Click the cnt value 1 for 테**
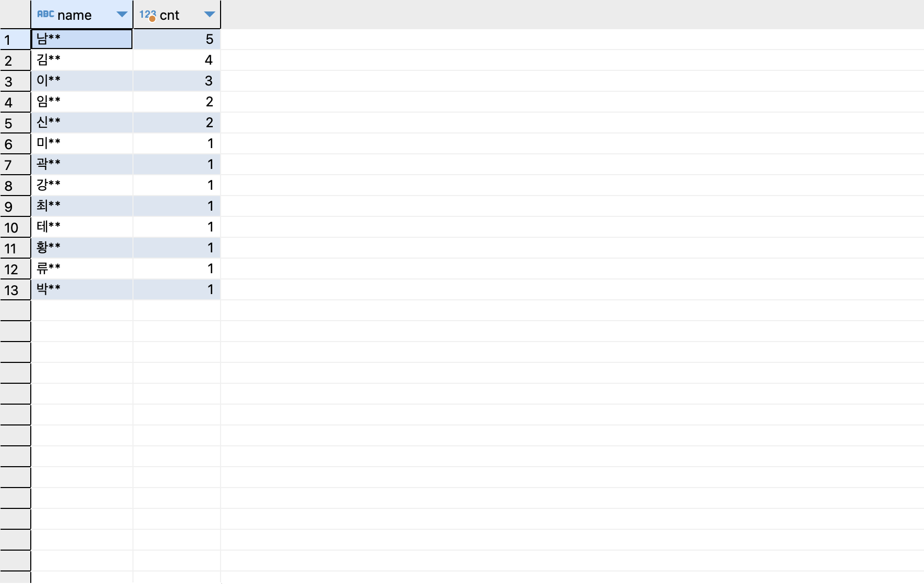 (x=177, y=227)
